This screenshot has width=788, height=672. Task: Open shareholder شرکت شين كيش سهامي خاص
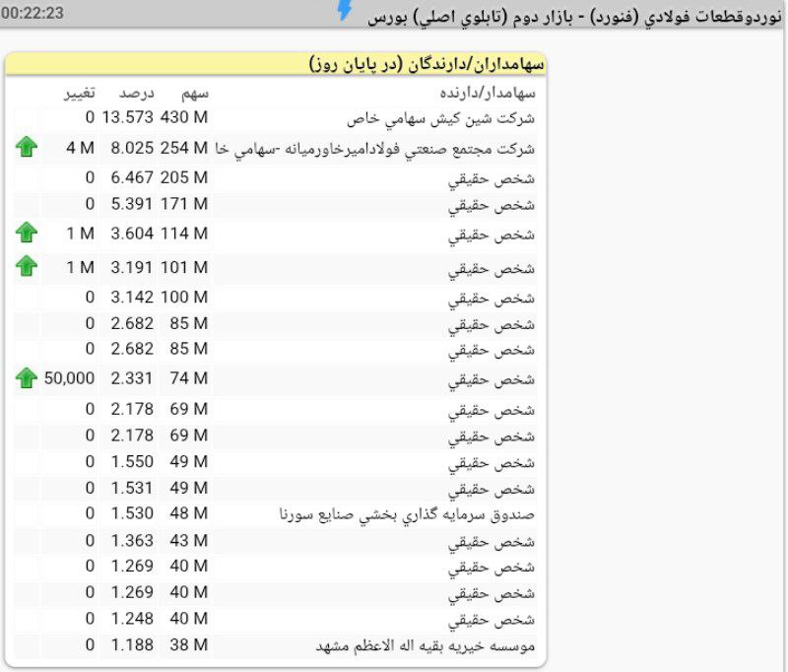441,118
